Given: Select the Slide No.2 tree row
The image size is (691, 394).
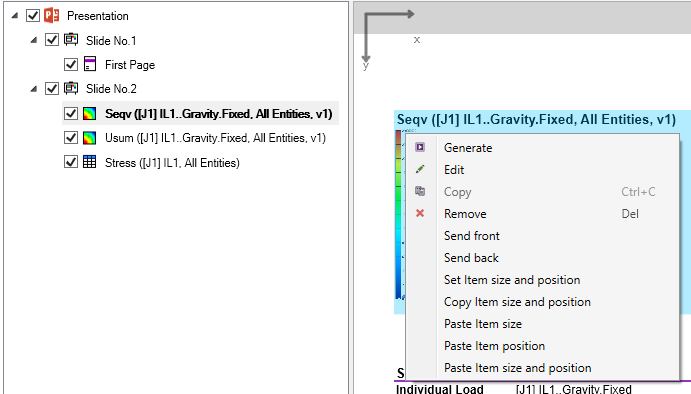Looking at the screenshot, I should pos(111,89).
